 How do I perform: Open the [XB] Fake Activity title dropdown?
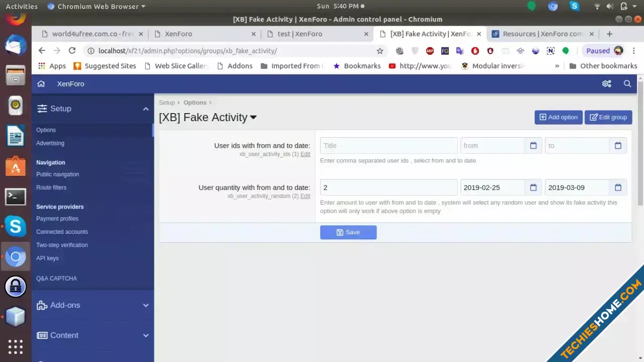(x=253, y=118)
